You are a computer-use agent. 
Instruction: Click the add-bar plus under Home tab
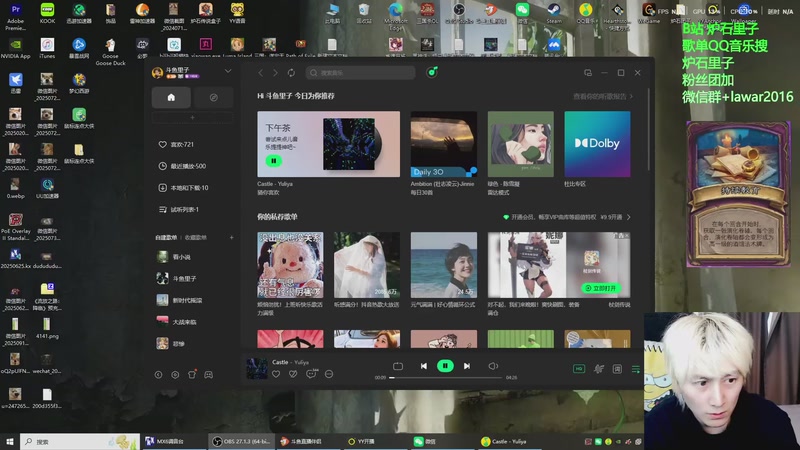[x=192, y=117]
